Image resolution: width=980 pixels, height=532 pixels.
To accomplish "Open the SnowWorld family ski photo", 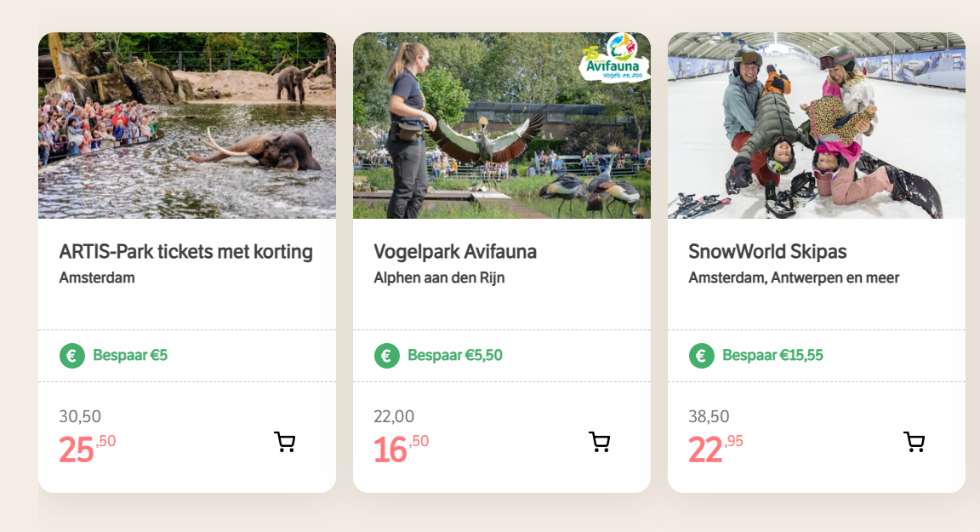I will tap(817, 125).
